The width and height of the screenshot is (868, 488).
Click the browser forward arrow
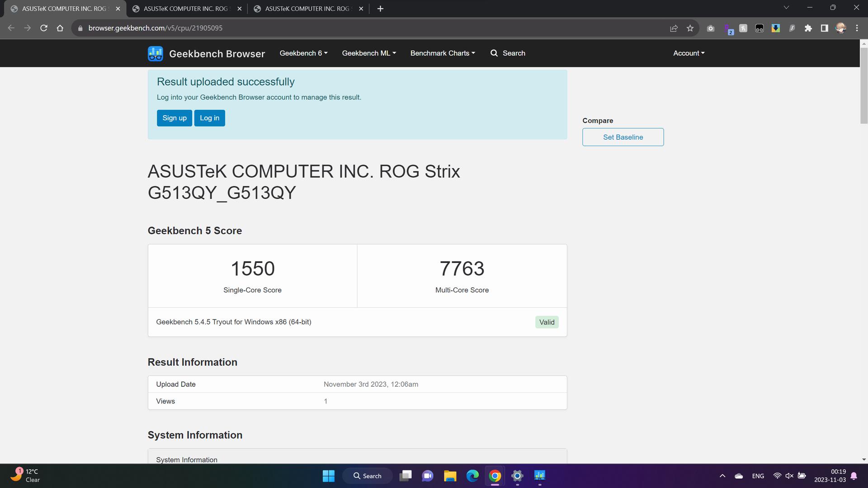(x=28, y=28)
